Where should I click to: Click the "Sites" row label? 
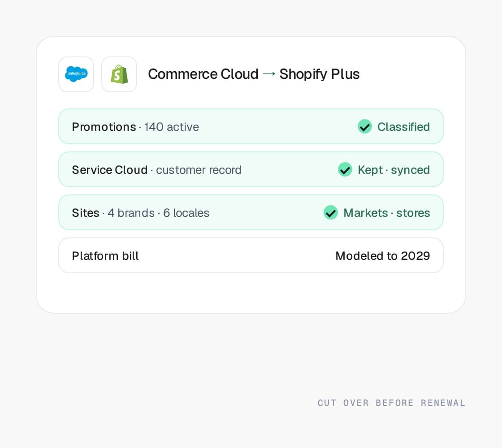click(86, 213)
